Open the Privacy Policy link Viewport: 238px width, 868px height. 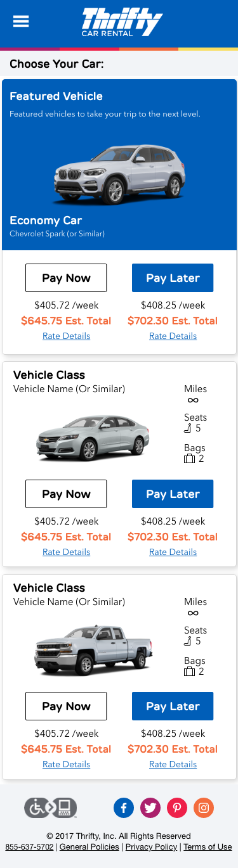[152, 847]
